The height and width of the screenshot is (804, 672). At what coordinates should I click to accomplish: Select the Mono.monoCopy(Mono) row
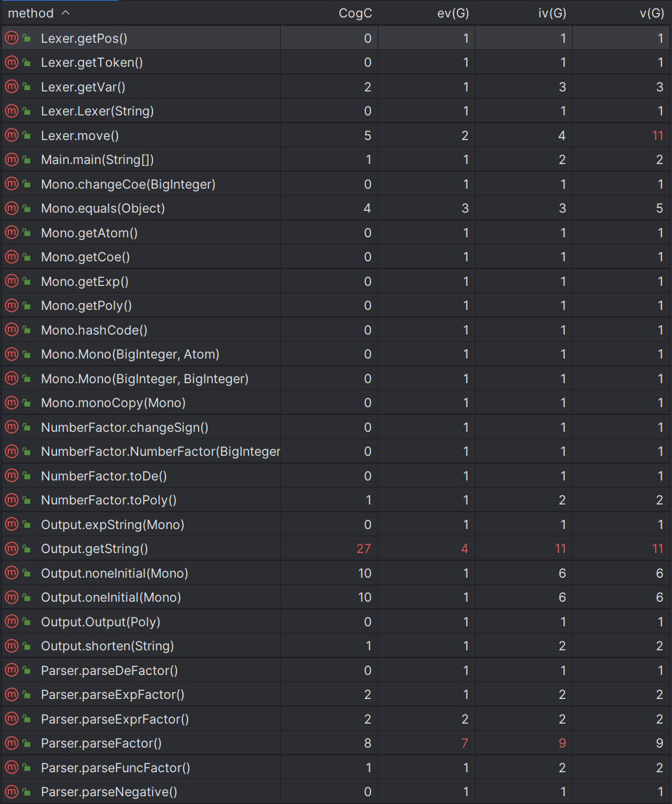tap(336, 403)
